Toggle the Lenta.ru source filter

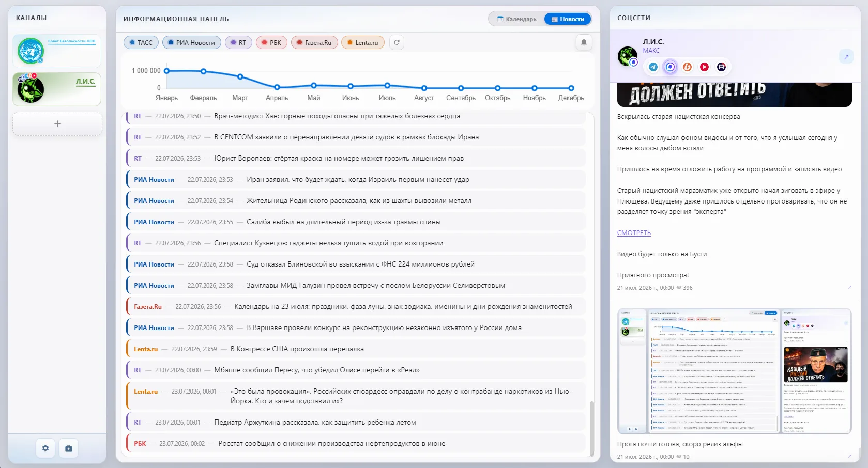click(x=363, y=42)
